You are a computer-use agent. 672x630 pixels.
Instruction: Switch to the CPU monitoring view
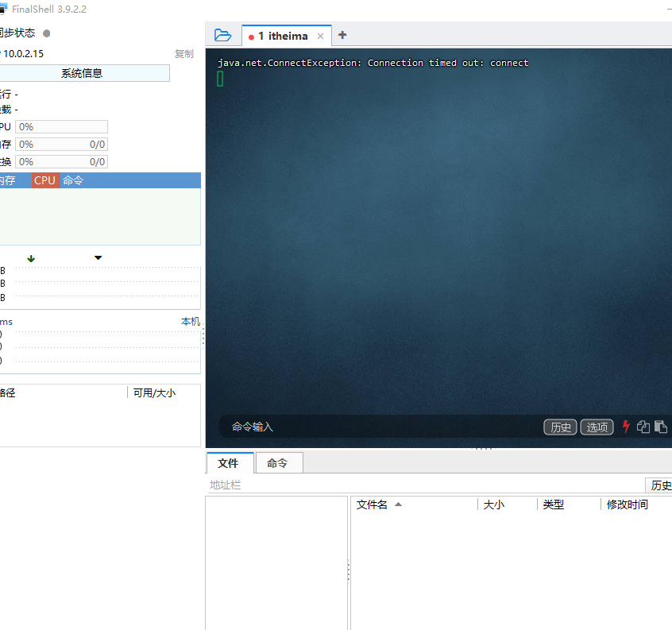44,180
